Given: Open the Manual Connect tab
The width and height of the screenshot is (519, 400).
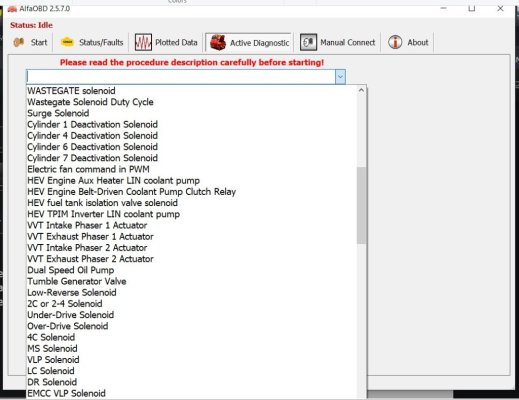Looking at the screenshot, I should [x=337, y=42].
